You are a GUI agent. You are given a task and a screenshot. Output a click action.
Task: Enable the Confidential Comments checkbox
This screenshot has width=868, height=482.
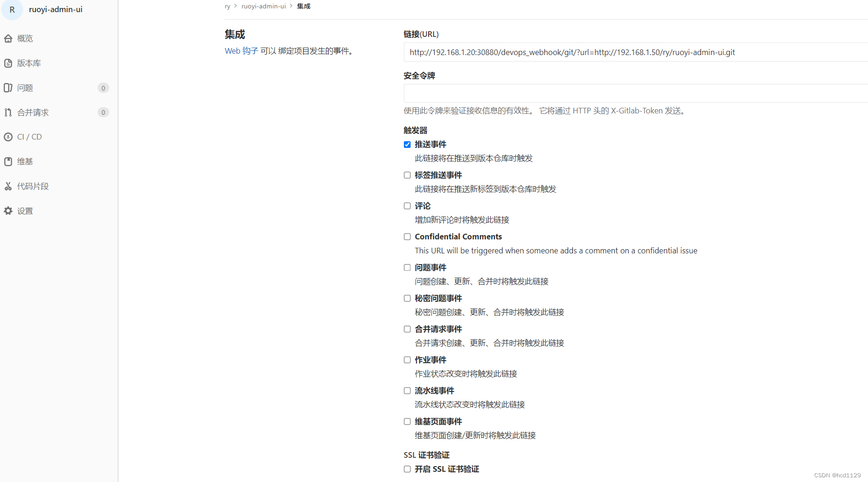pos(407,237)
